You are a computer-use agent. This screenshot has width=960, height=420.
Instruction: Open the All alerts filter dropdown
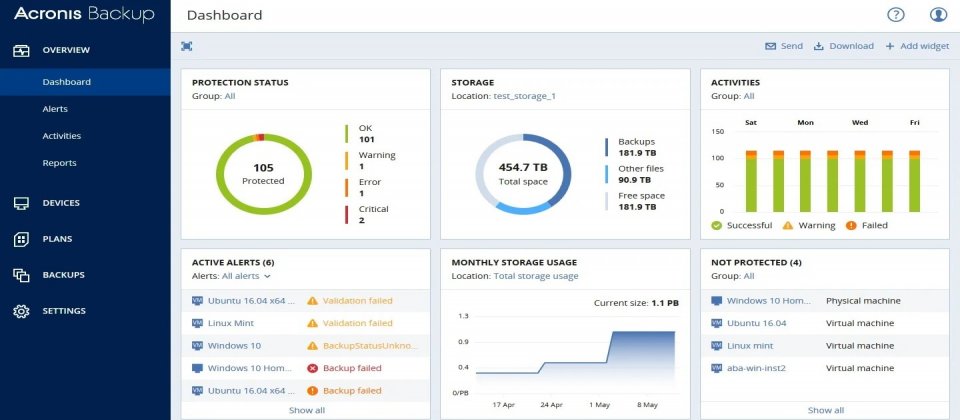coord(246,276)
